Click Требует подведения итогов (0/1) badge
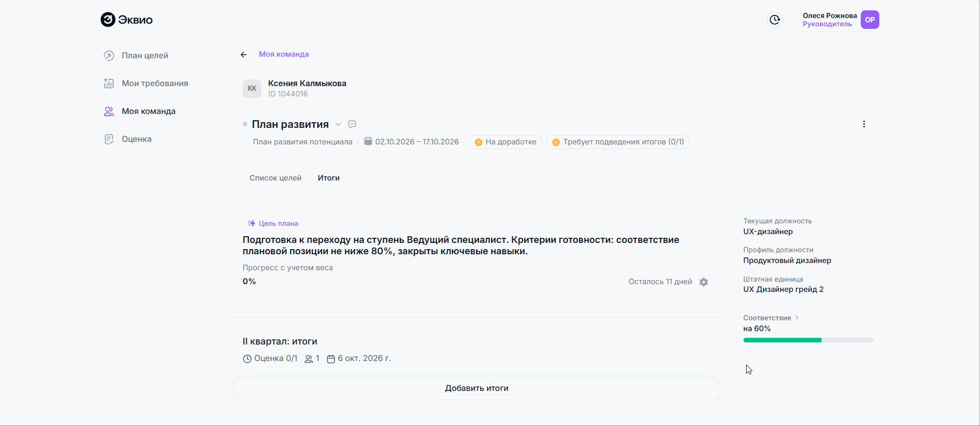 point(618,142)
